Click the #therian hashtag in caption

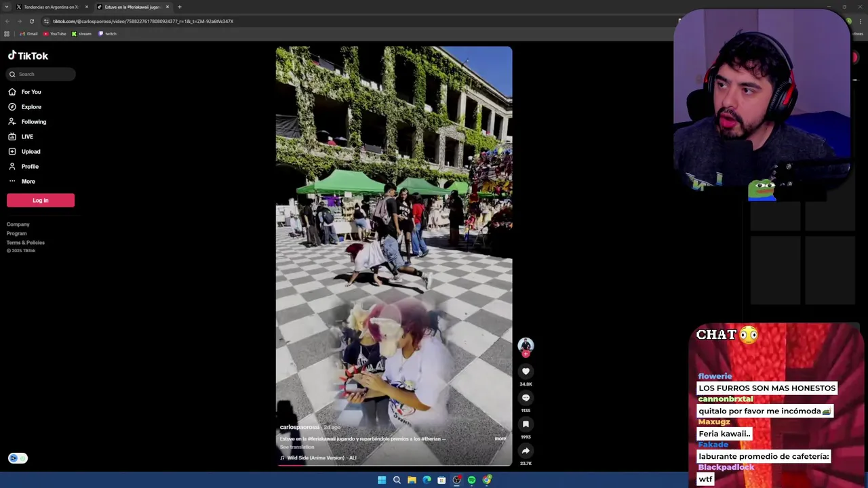coord(431,439)
